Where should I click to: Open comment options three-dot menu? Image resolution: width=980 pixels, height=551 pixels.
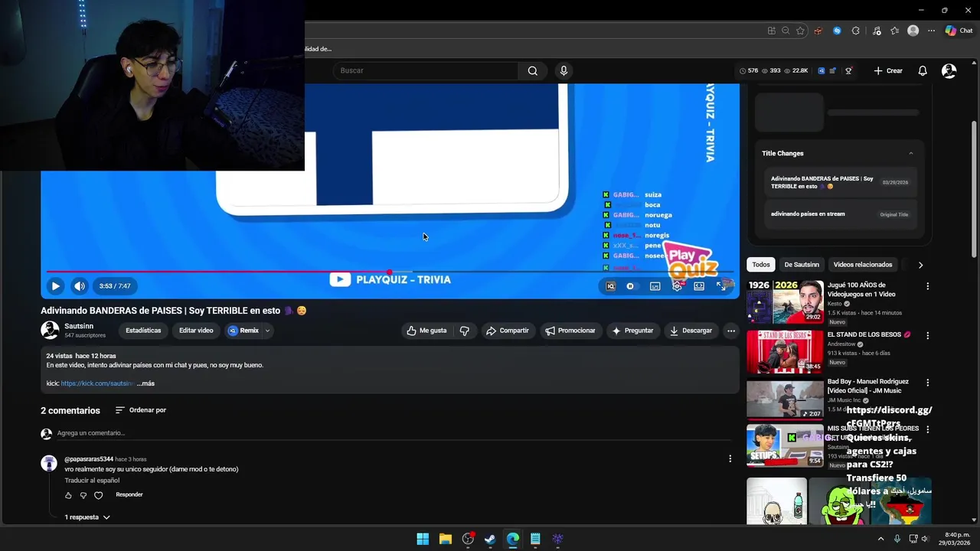(730, 459)
